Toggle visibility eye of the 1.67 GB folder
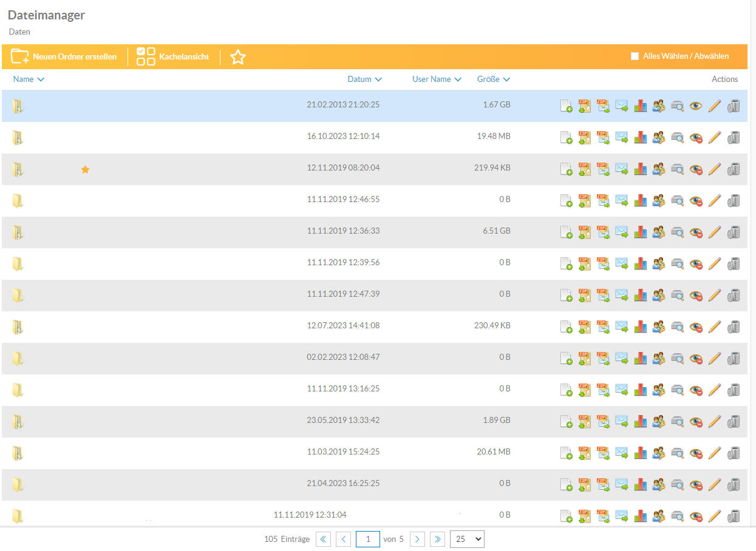The width and height of the screenshot is (756, 551). coord(696,106)
